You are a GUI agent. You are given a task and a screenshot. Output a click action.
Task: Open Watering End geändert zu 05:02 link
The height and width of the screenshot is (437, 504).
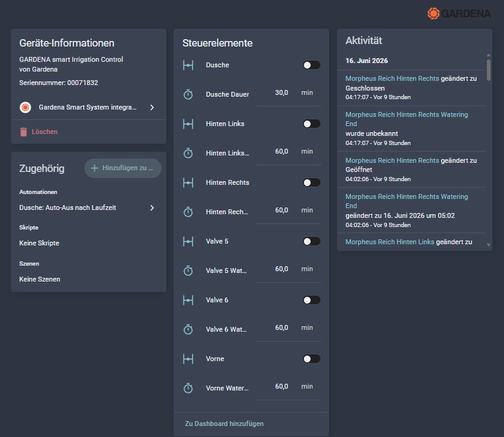407,201
